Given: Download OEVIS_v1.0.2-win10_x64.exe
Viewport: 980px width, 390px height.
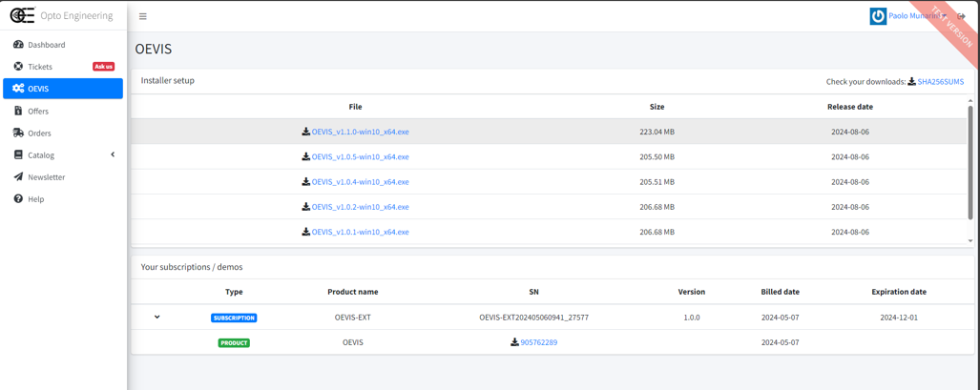Looking at the screenshot, I should click(x=360, y=207).
